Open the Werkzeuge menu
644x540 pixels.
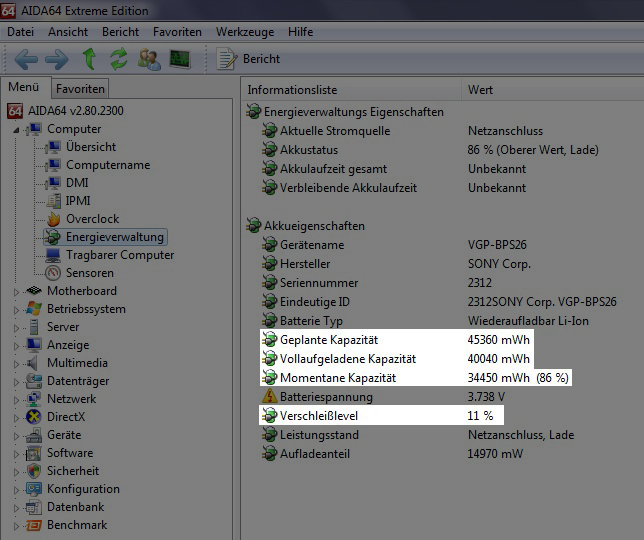(x=245, y=32)
